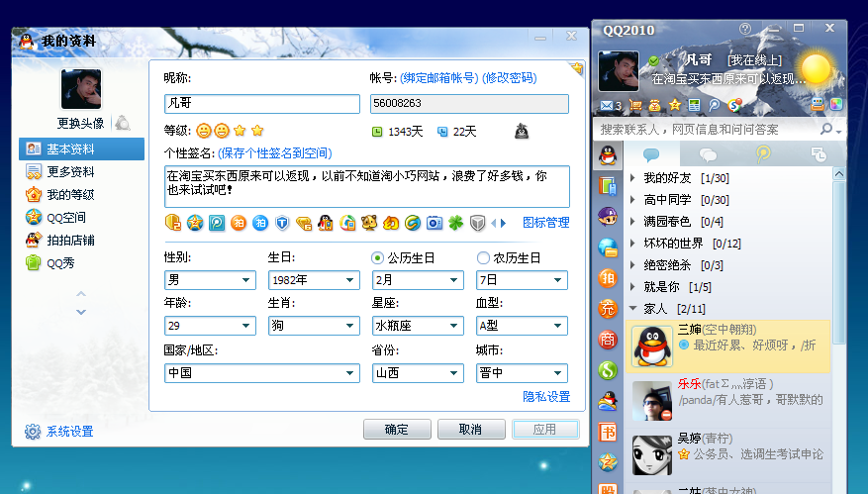
Task: Open the birth month dropdown 2月
Action: pyautogui.click(x=418, y=280)
